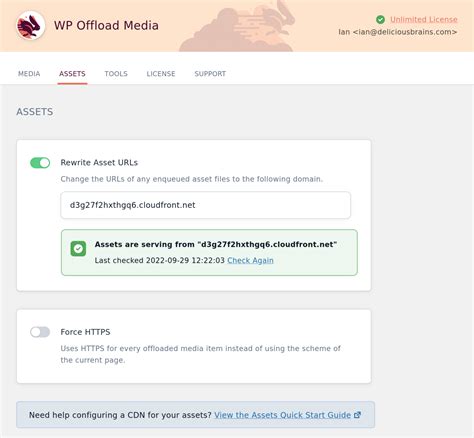Click the cloudfront.net domain input field
The image size is (474, 438).
coord(205,205)
